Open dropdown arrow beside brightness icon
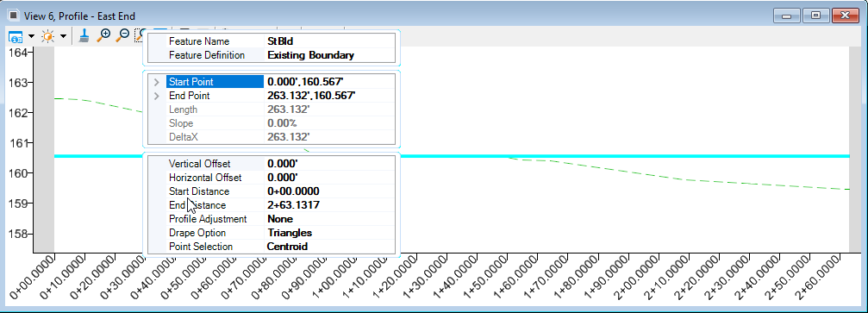This screenshot has width=868, height=313. [64, 36]
